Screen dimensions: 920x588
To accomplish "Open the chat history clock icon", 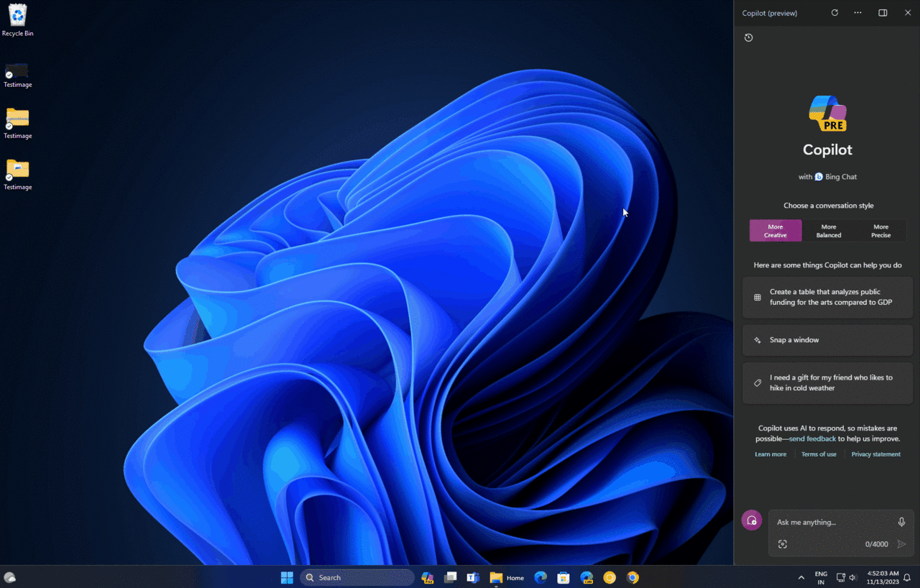I will click(748, 37).
